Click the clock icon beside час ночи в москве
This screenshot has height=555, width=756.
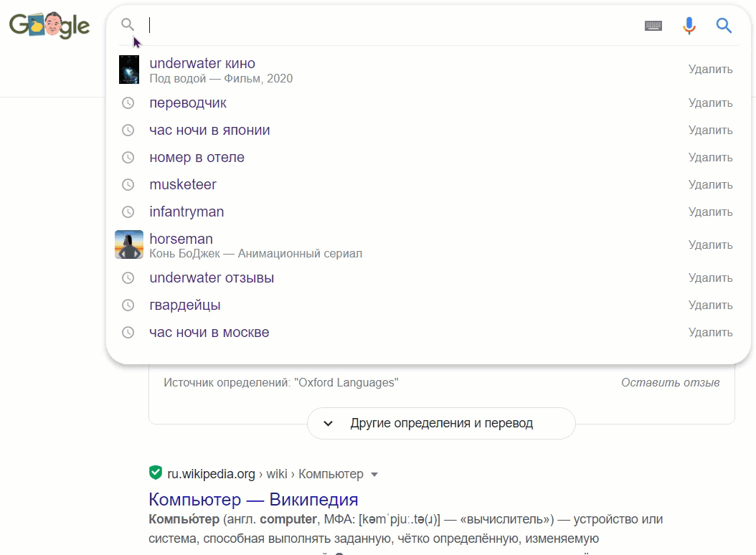128,332
